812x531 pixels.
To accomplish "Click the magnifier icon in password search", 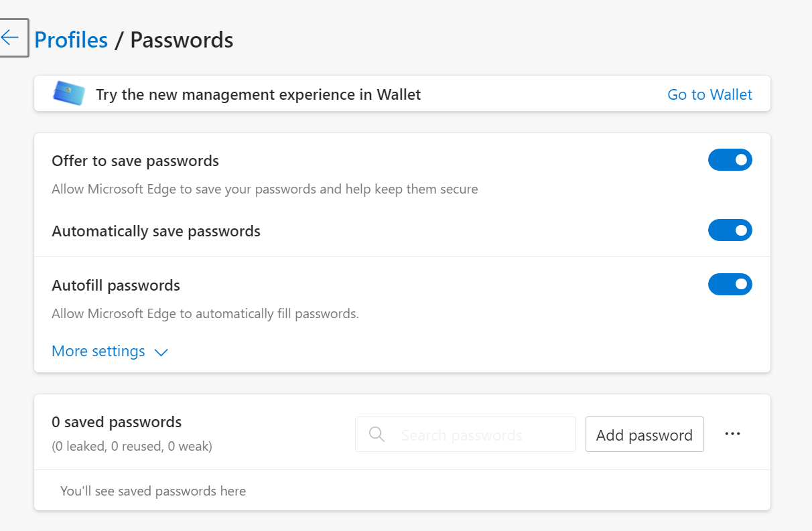I will click(x=377, y=435).
